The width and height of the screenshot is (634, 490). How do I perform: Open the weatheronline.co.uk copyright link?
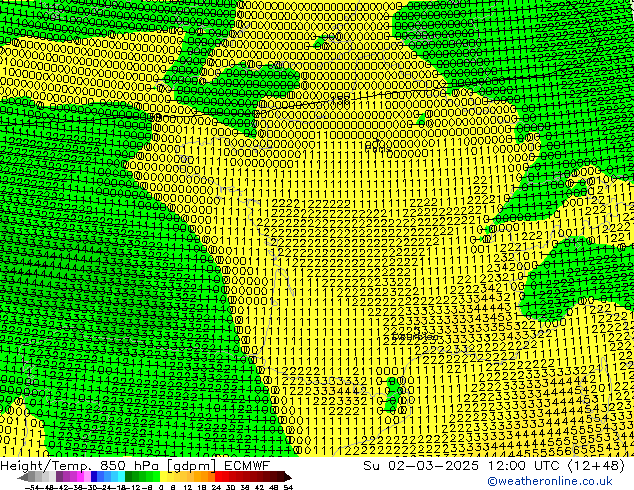point(550,481)
